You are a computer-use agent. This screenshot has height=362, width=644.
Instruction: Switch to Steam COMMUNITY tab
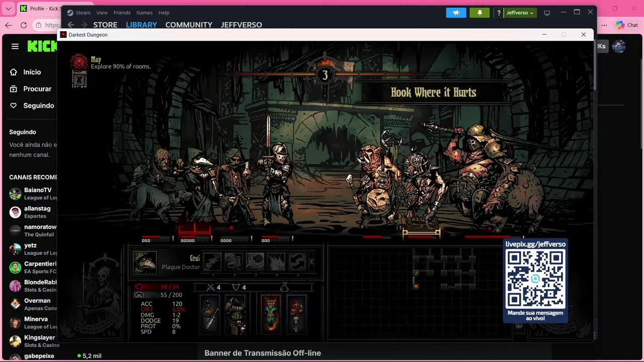tap(189, 25)
